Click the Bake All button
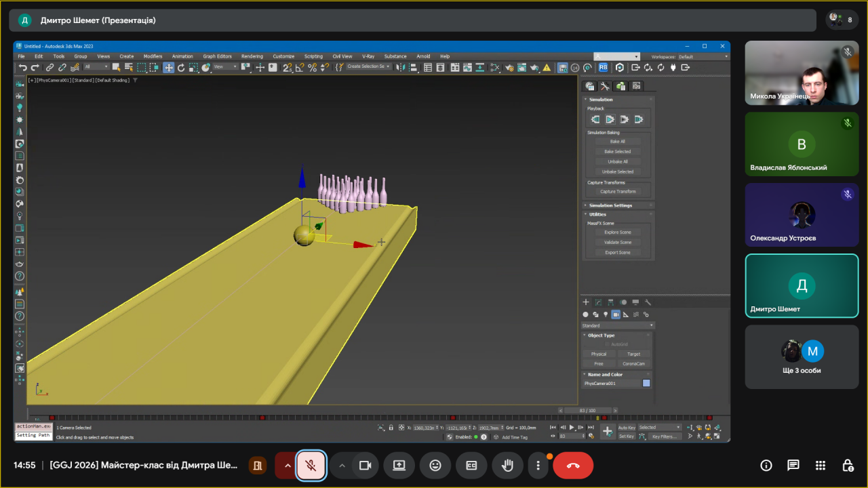The image size is (868, 488). [x=617, y=142]
